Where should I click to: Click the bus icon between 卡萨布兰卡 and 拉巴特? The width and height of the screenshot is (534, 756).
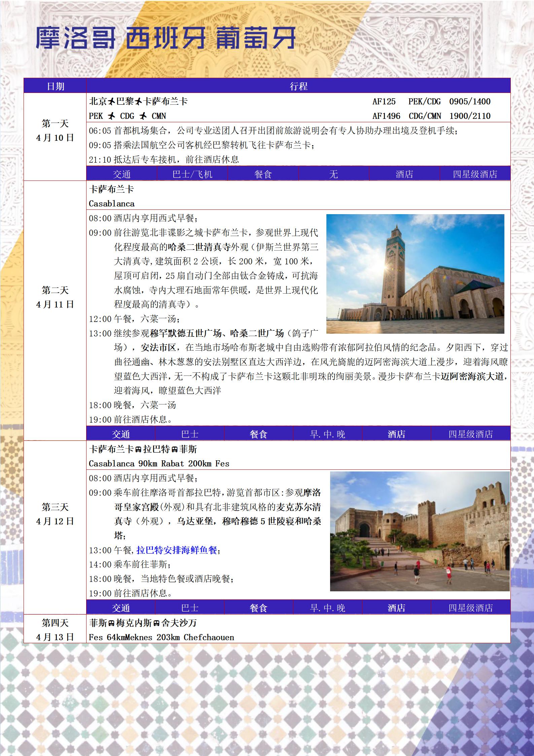[x=138, y=450]
